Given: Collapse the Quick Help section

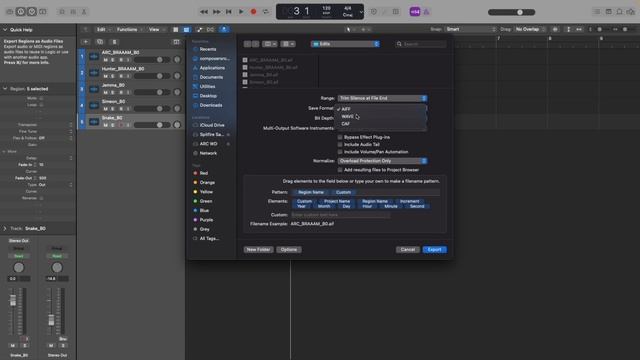Looking at the screenshot, I should 5,29.
